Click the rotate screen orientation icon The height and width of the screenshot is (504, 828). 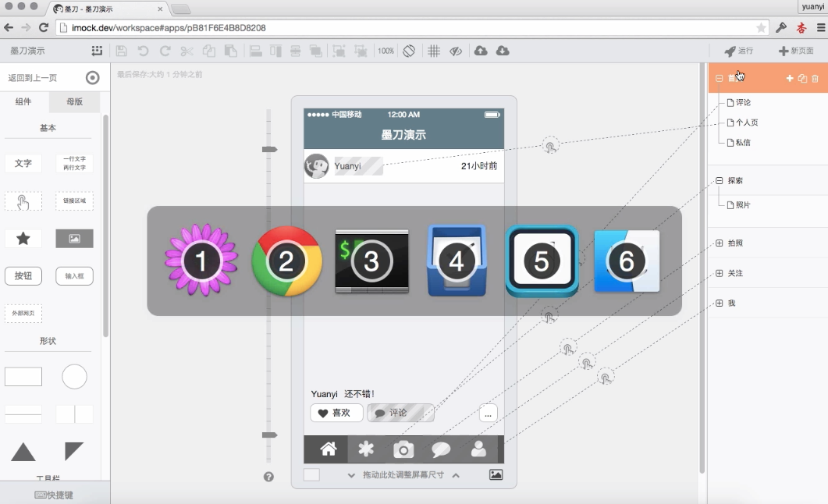coord(409,51)
